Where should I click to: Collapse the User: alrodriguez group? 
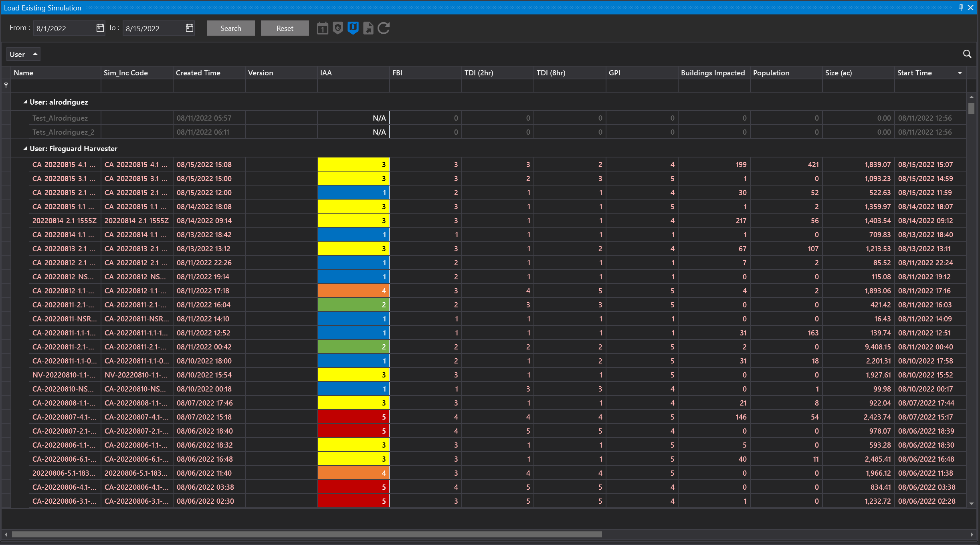pos(25,102)
